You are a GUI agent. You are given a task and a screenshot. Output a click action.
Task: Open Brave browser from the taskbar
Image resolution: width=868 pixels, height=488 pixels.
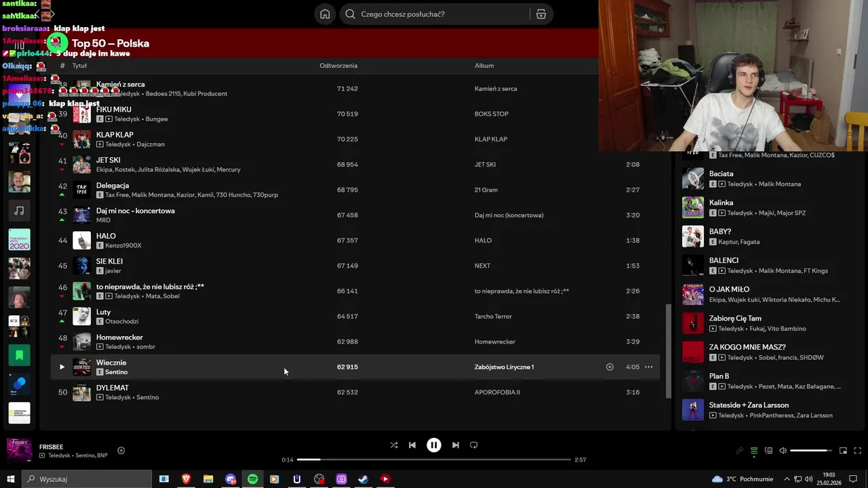[186, 479]
